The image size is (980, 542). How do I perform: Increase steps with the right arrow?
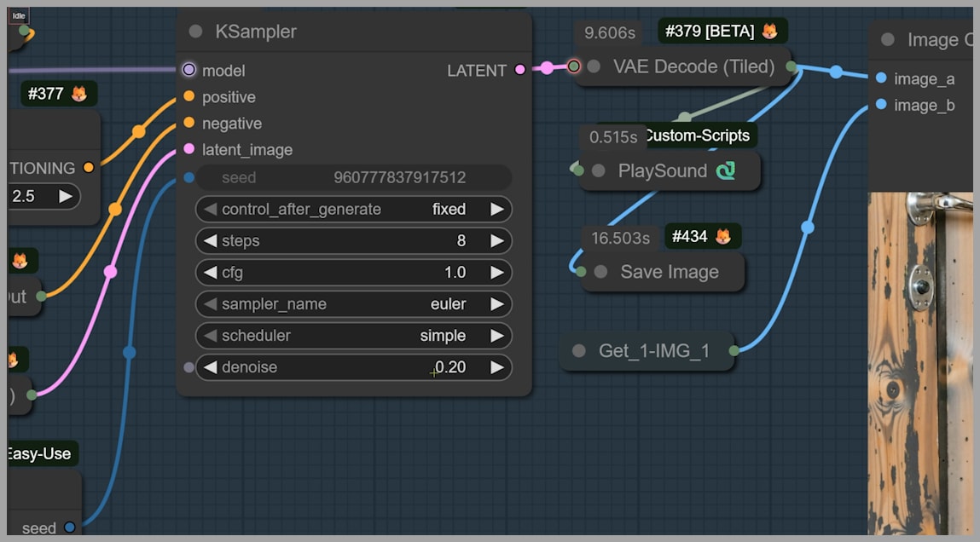[x=496, y=241]
